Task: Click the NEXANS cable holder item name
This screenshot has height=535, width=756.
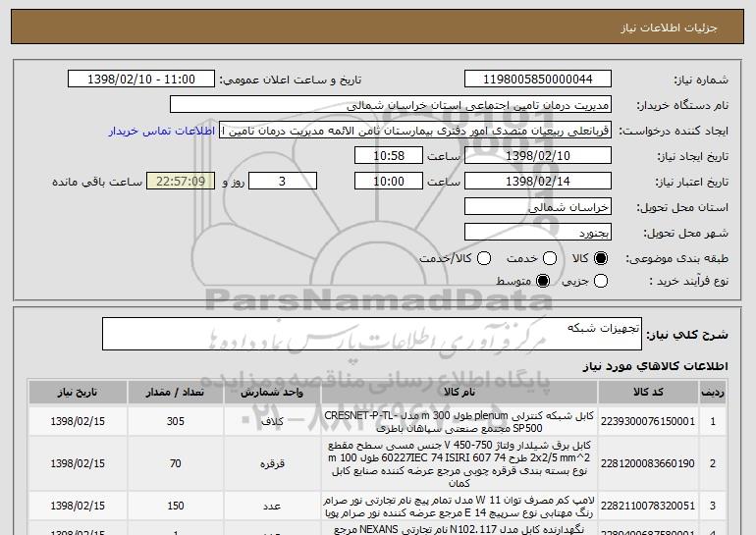Action: [x=459, y=530]
